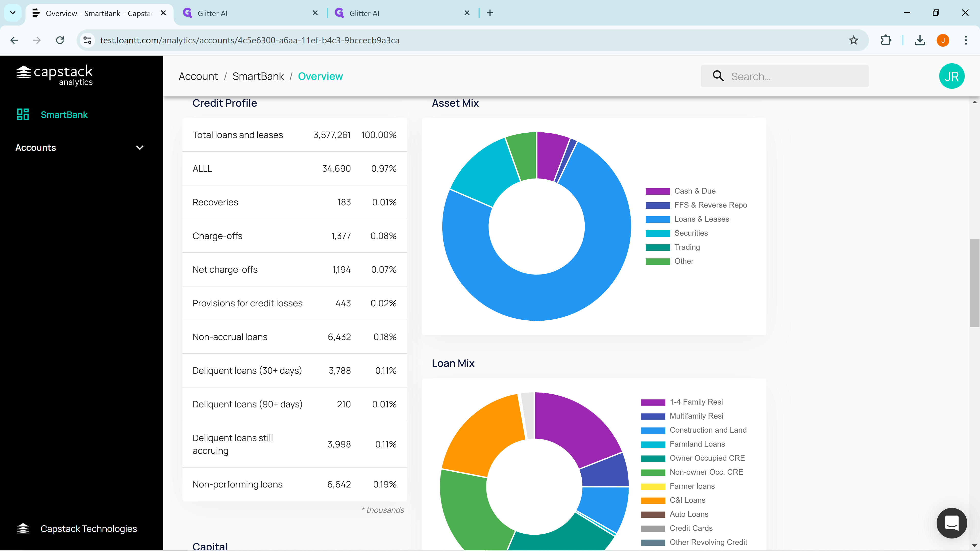Toggle Other Revolving Credit legend entry

pyautogui.click(x=694, y=543)
